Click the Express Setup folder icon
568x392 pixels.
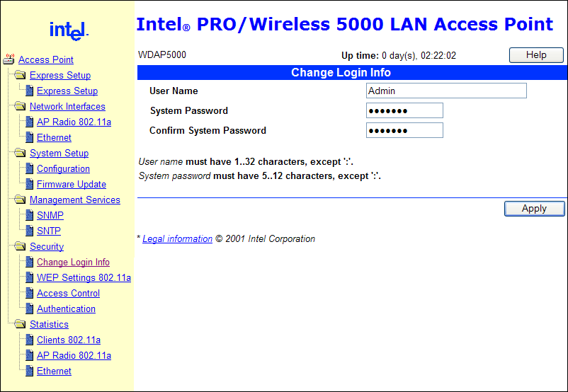[20, 75]
